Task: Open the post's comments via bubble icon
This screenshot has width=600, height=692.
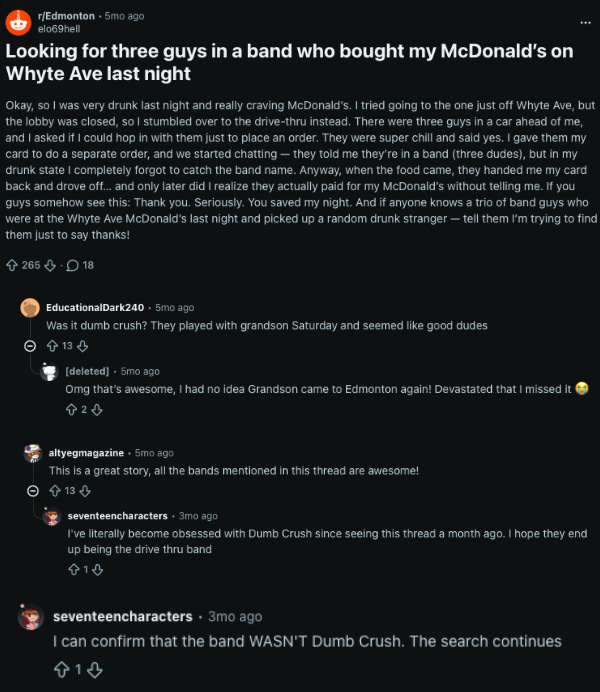Action: coord(72,265)
